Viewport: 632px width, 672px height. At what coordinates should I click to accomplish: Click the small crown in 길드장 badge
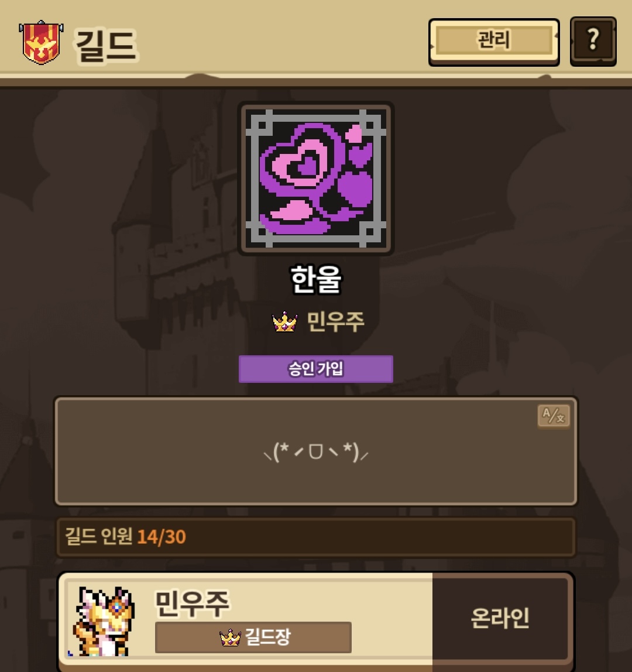pos(230,637)
